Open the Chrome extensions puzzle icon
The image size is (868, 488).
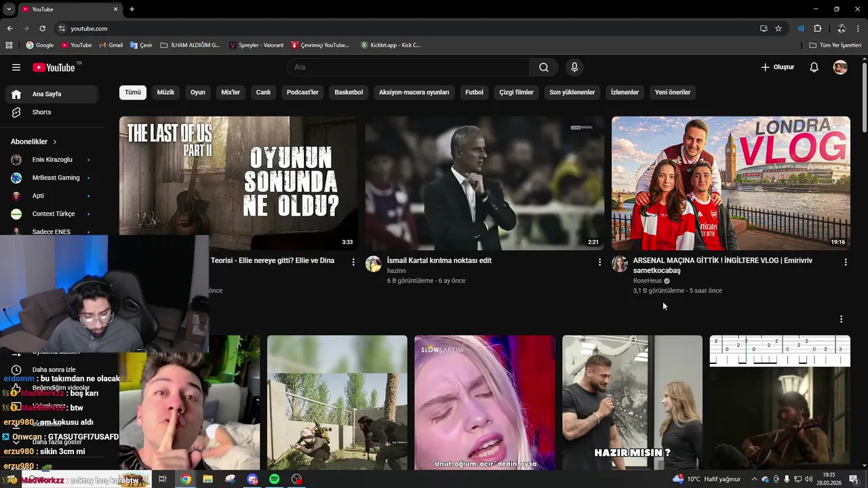[x=817, y=28]
